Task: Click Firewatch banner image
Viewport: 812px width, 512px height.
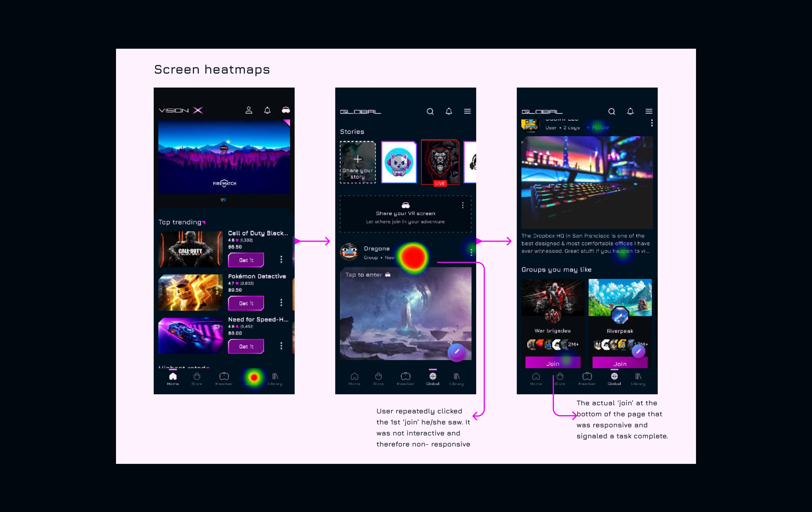Action: coord(224,157)
